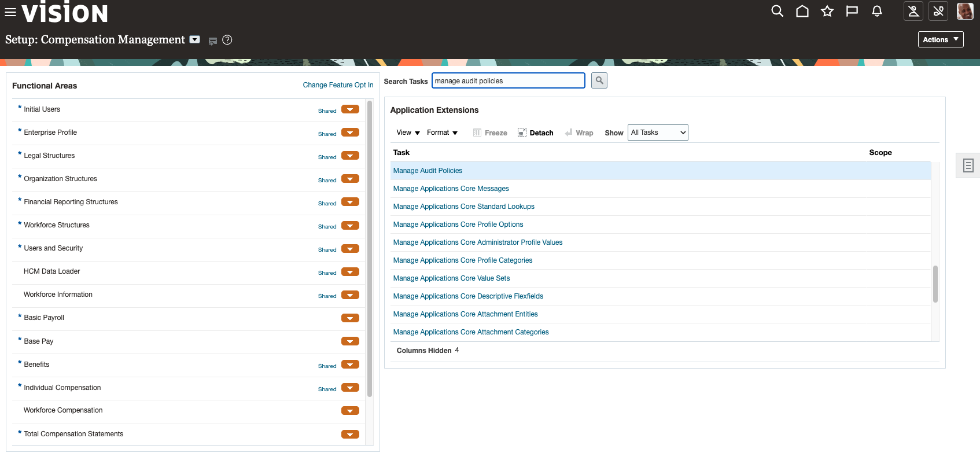This screenshot has width=980, height=460.
Task: Click the accessibility person icon in header
Action: [x=913, y=11]
